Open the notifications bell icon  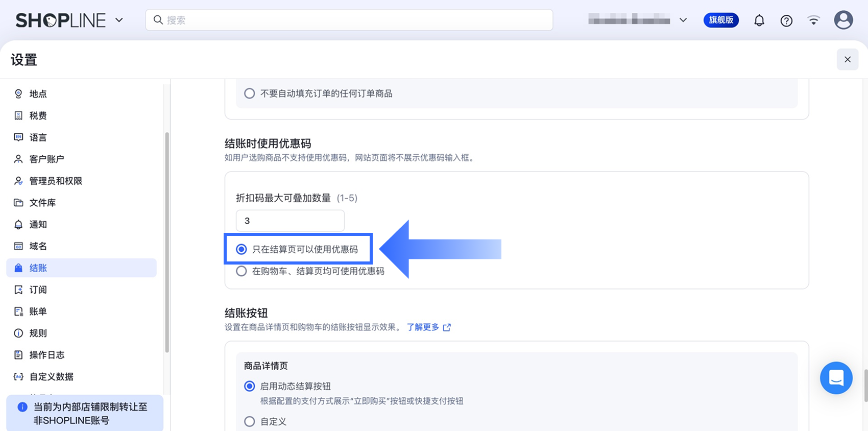pyautogui.click(x=759, y=20)
